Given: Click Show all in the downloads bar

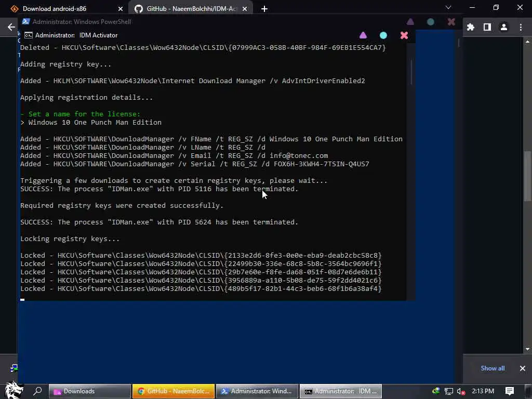Looking at the screenshot, I should click(x=493, y=368).
